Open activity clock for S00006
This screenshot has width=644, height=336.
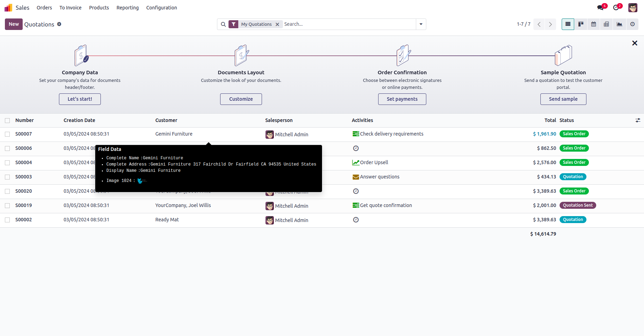(356, 148)
